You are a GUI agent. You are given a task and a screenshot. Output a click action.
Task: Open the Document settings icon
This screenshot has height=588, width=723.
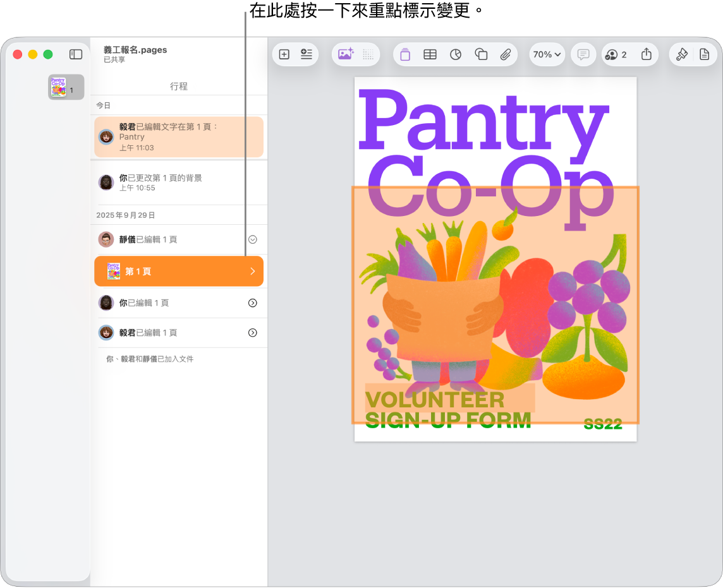pyautogui.click(x=704, y=54)
